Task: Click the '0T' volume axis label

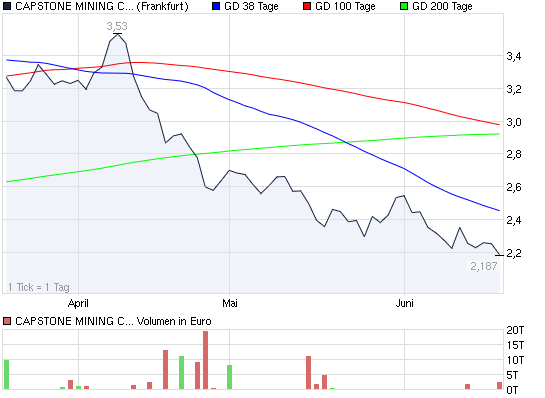Action: point(512,390)
